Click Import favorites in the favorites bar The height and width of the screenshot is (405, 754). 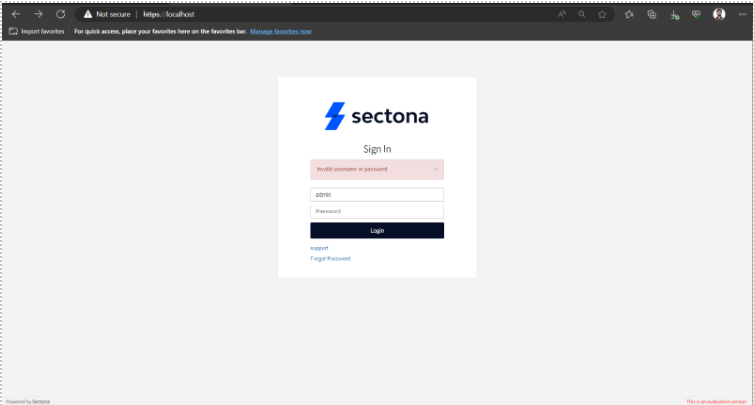click(37, 32)
